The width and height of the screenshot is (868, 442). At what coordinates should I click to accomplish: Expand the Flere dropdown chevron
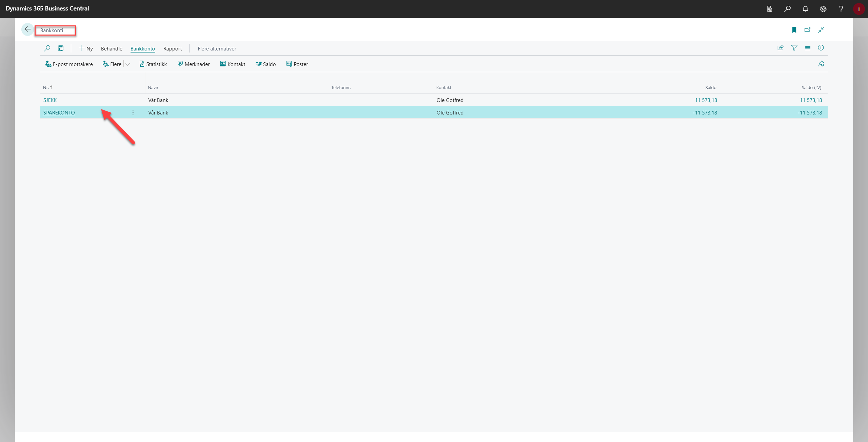tap(128, 64)
